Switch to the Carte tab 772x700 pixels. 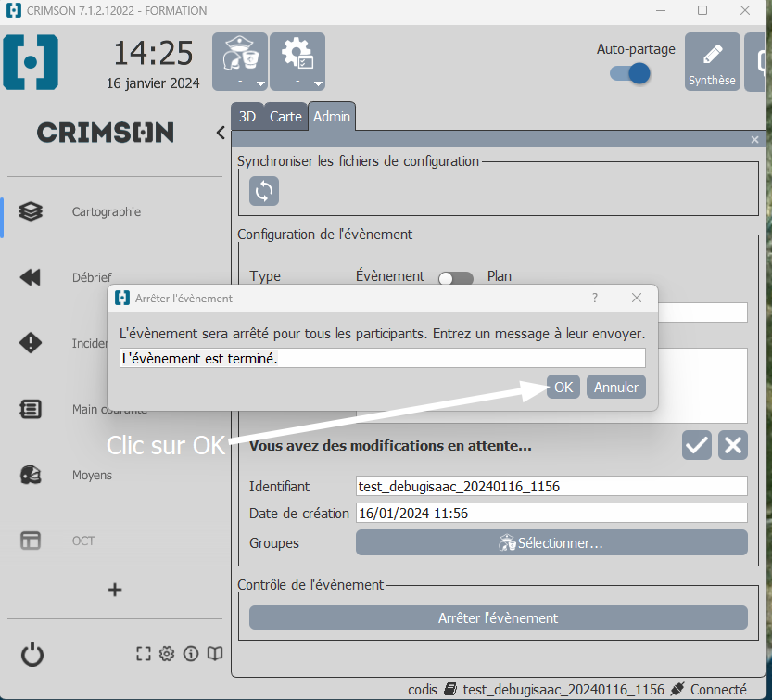[285, 117]
